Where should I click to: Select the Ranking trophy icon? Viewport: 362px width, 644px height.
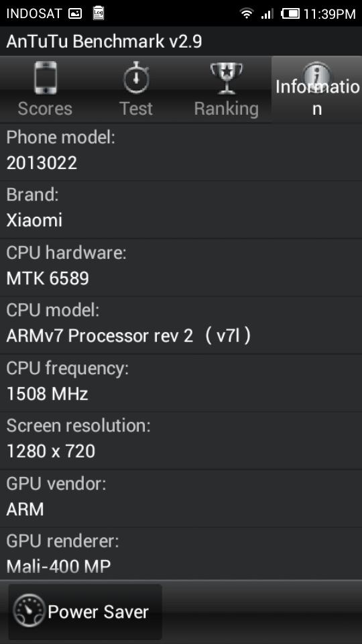[x=226, y=78]
